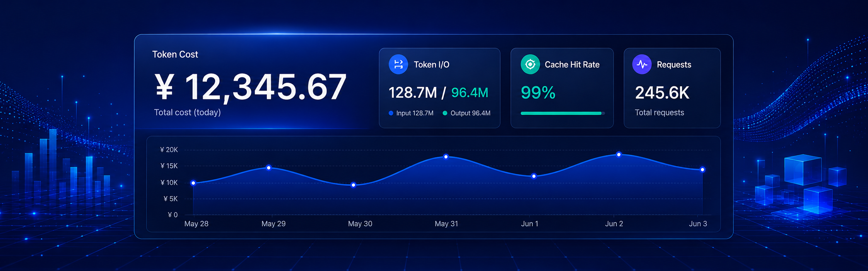Select the Jun 3 chart data point

pyautogui.click(x=702, y=170)
